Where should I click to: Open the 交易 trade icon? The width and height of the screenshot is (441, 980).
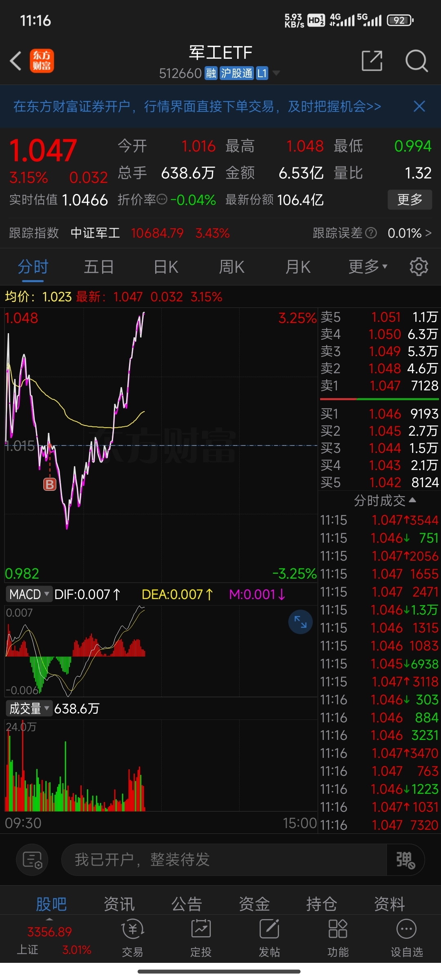pyautogui.click(x=133, y=938)
